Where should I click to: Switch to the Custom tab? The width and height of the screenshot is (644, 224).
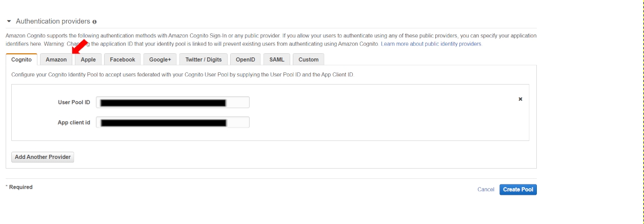click(308, 59)
